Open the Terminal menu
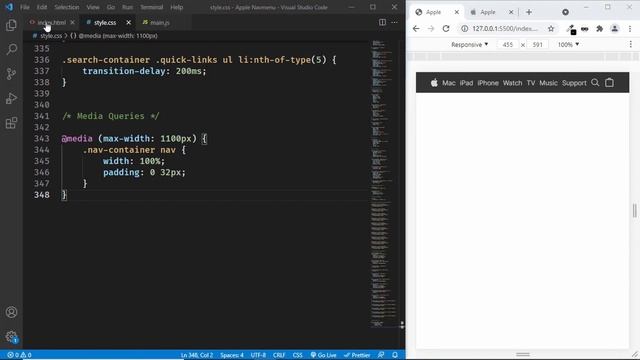Image resolution: width=640 pixels, height=360 pixels. (151, 7)
